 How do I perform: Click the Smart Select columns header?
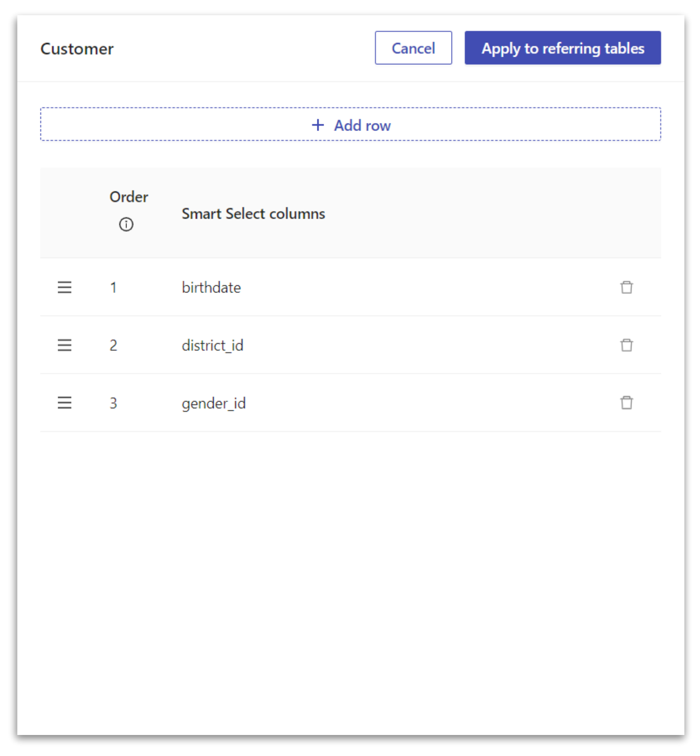click(x=253, y=214)
